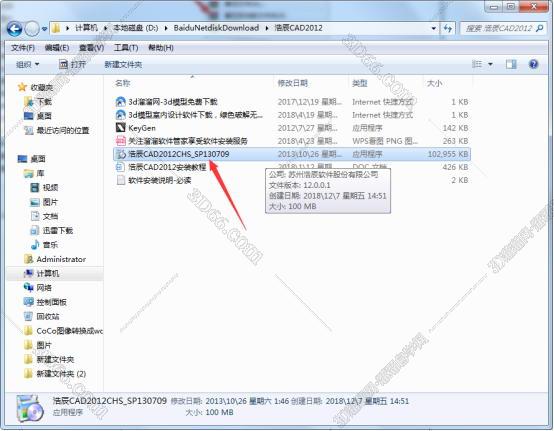This screenshot has height=431, width=554.
Task: Open the 文档 library
Action: [x=50, y=216]
